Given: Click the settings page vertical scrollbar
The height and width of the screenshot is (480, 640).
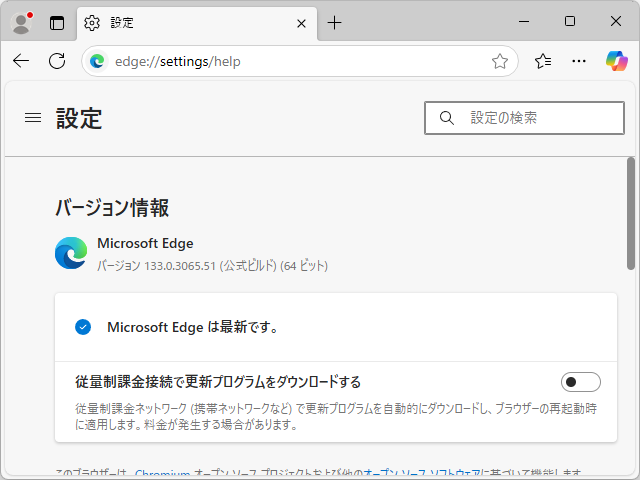Looking at the screenshot, I should [631, 213].
